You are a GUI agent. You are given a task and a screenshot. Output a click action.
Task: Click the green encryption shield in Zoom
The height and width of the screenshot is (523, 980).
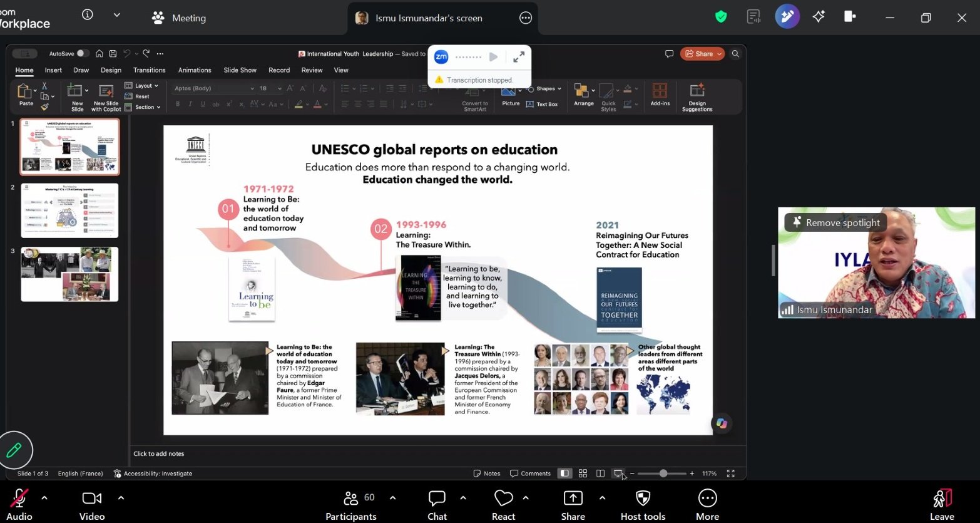(721, 17)
